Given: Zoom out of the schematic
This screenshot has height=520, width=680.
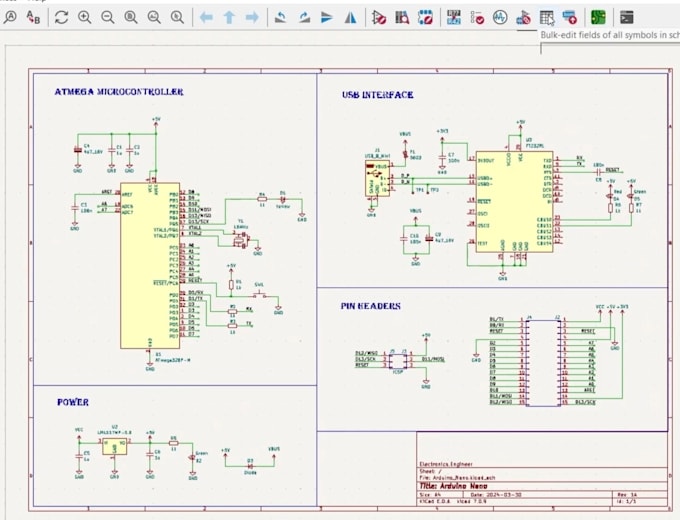Looking at the screenshot, I should click(108, 17).
